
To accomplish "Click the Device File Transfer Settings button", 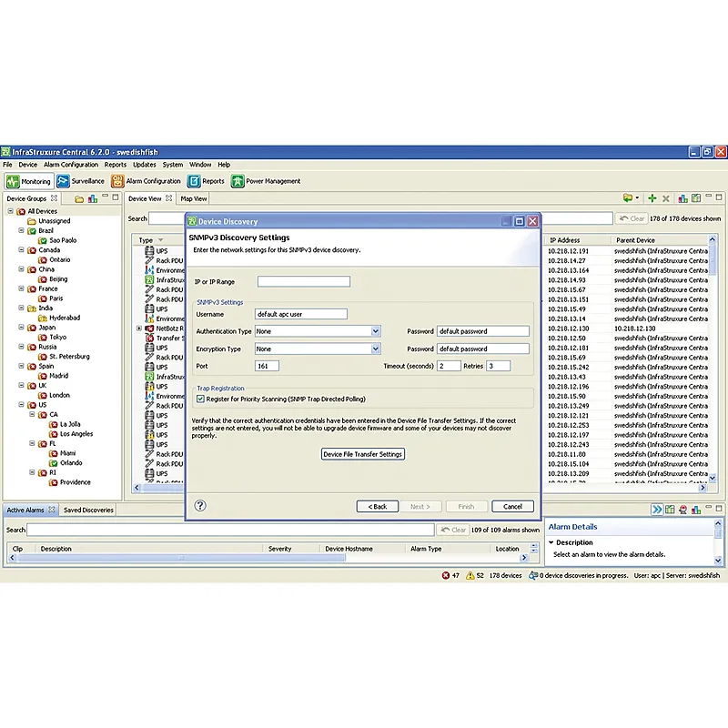I will pyautogui.click(x=362, y=454).
